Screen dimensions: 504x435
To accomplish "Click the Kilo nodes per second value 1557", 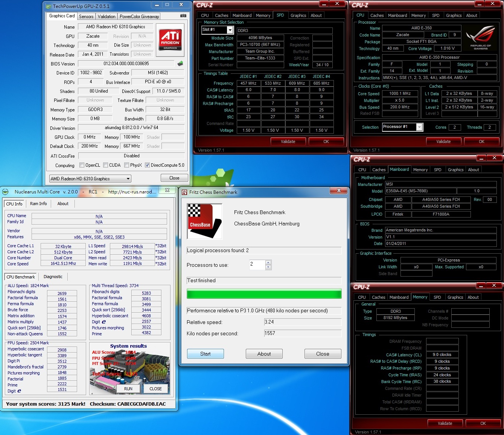I will point(303,333).
